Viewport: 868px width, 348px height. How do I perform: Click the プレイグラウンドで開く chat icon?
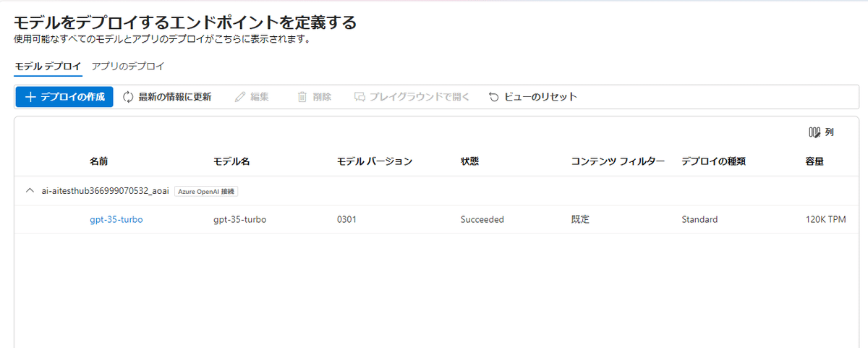point(359,97)
